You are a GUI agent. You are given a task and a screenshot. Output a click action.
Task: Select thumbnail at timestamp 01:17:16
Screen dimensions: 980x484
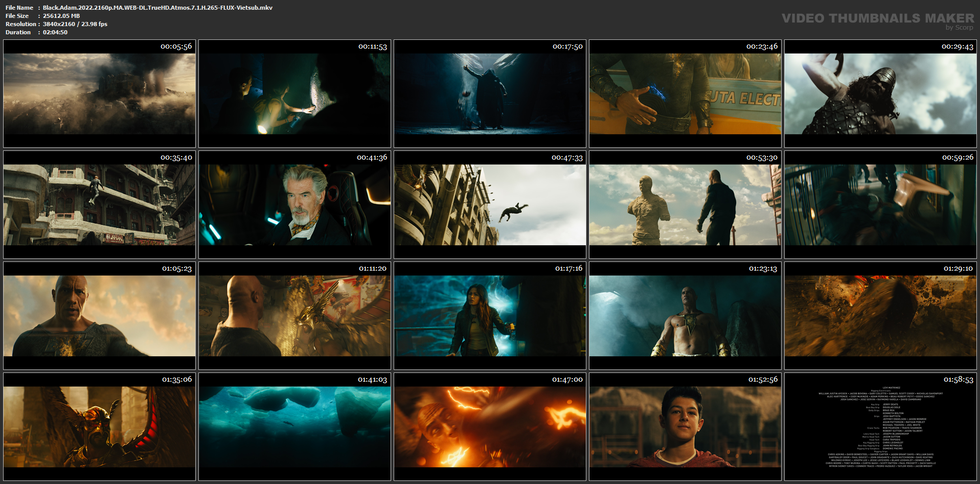490,316
